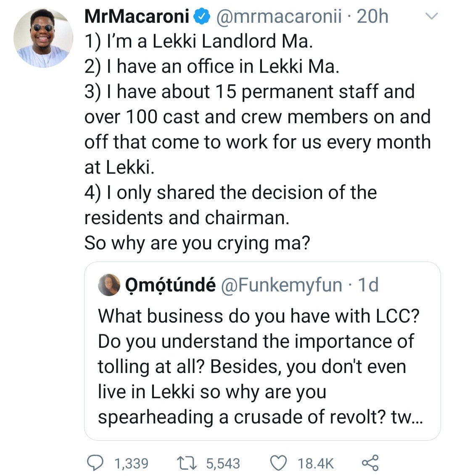Open the @Funkemyfun handle

click(281, 285)
